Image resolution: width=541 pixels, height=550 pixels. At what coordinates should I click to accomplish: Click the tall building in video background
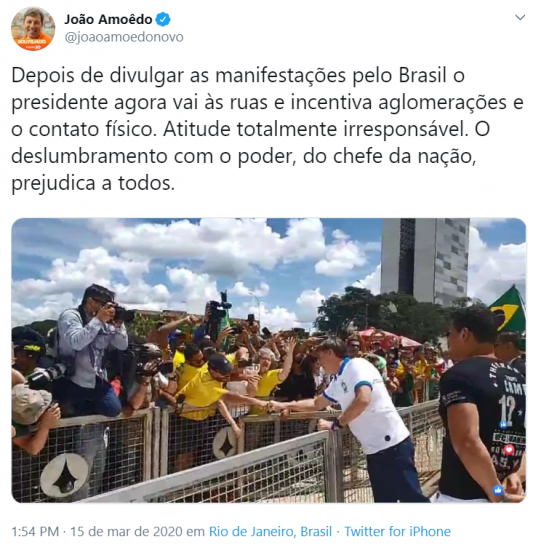point(425,261)
